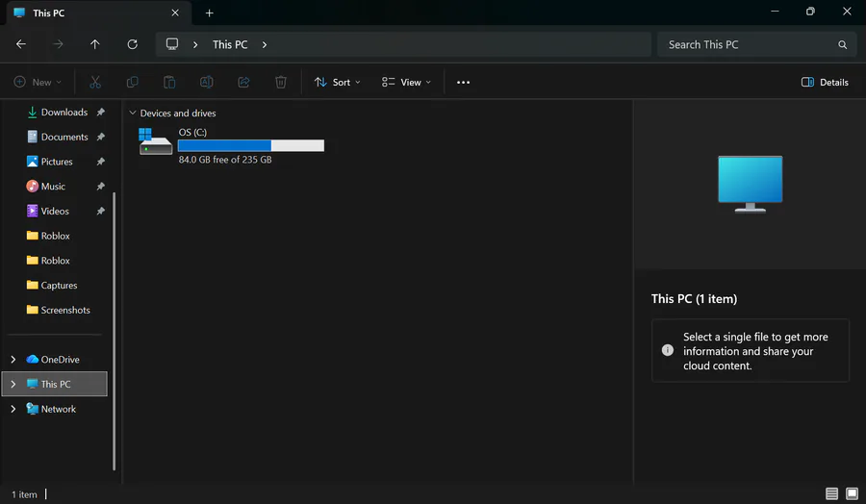866x504 pixels.
Task: Click the '84.0 GB free of 235 GB' text
Action: point(225,160)
